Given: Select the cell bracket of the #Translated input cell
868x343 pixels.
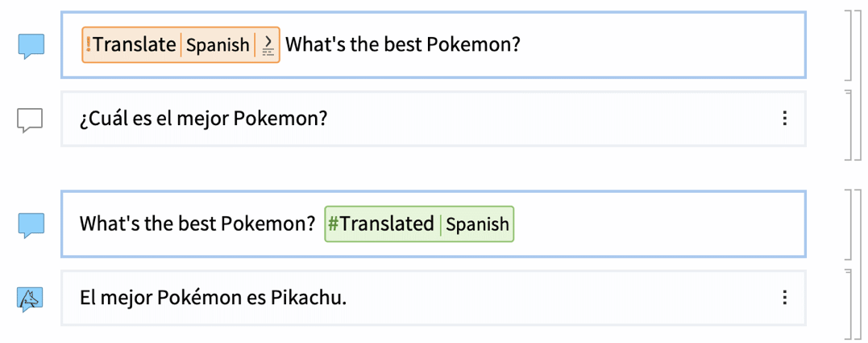Looking at the screenshot, I should 848,224.
